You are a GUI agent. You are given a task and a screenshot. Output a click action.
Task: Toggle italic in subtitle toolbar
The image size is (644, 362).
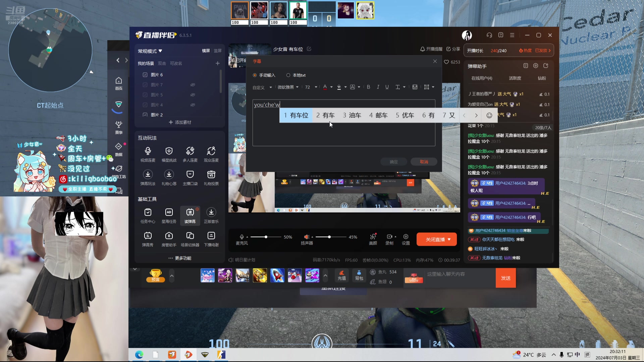click(x=378, y=87)
